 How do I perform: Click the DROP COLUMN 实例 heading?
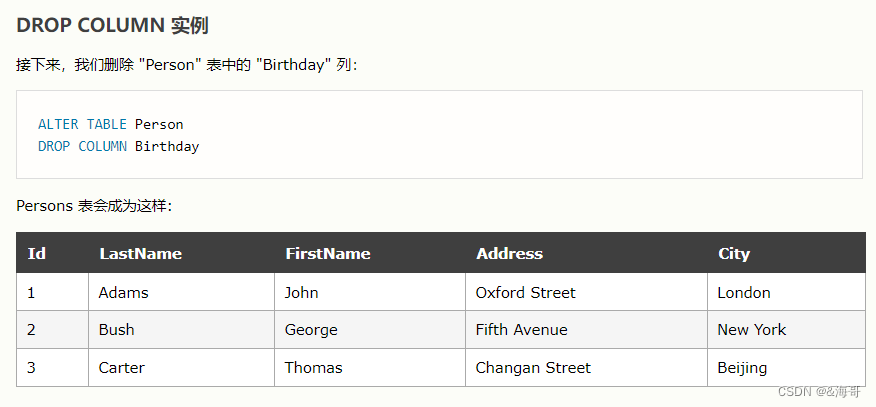point(112,26)
